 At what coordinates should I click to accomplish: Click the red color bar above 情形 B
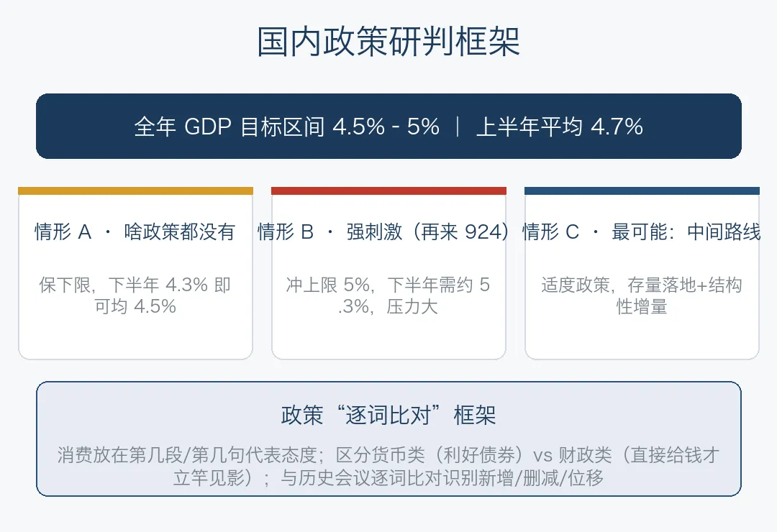(x=388, y=191)
